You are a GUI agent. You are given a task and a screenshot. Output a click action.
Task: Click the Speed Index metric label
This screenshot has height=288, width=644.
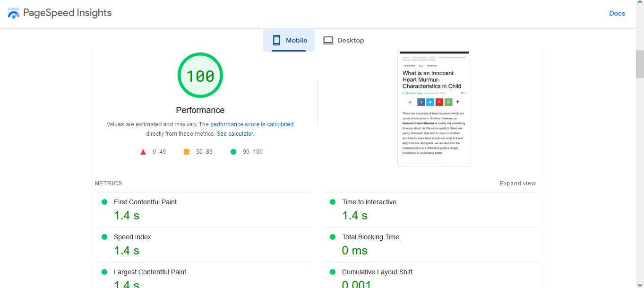coord(132,237)
